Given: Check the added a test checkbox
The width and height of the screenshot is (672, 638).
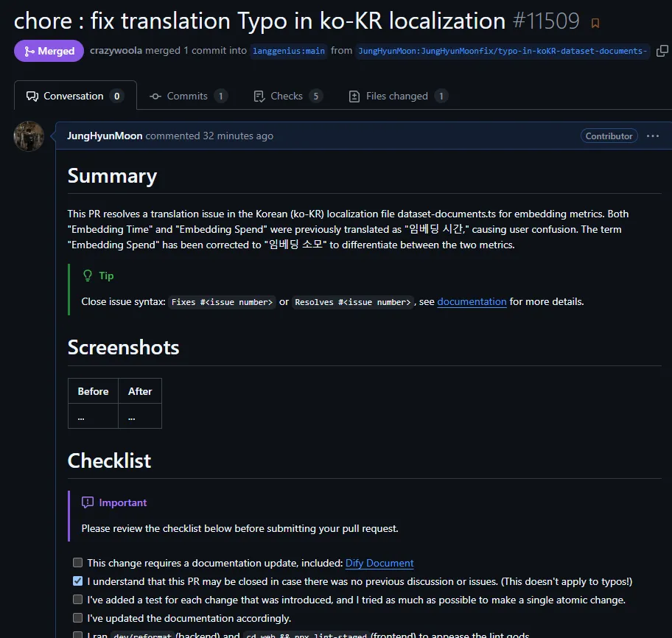Looking at the screenshot, I should 77,600.
